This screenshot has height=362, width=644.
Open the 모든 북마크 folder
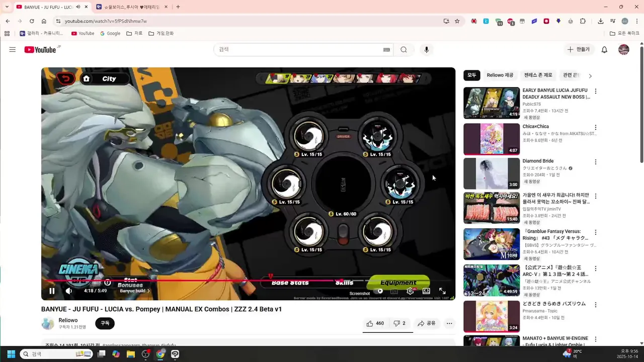[x=624, y=34]
